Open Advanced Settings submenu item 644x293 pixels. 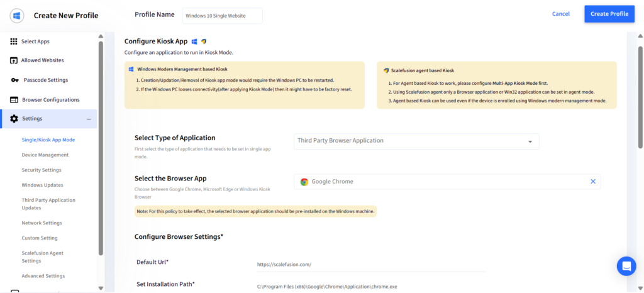43,276
